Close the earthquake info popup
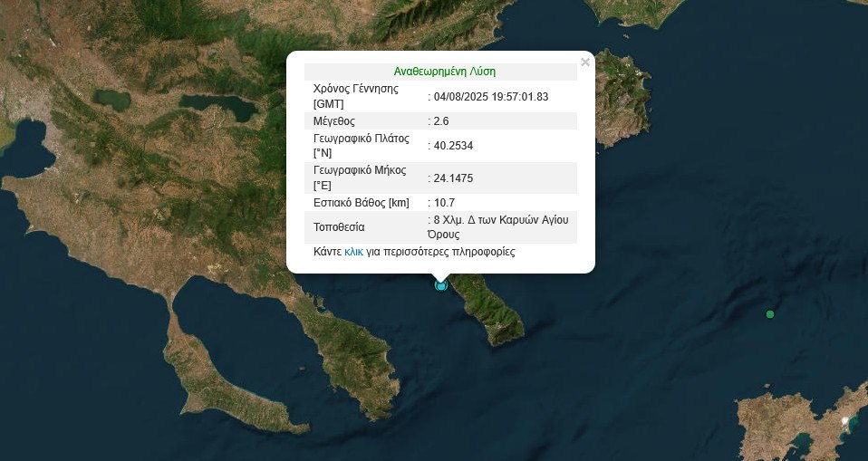 click(x=584, y=62)
